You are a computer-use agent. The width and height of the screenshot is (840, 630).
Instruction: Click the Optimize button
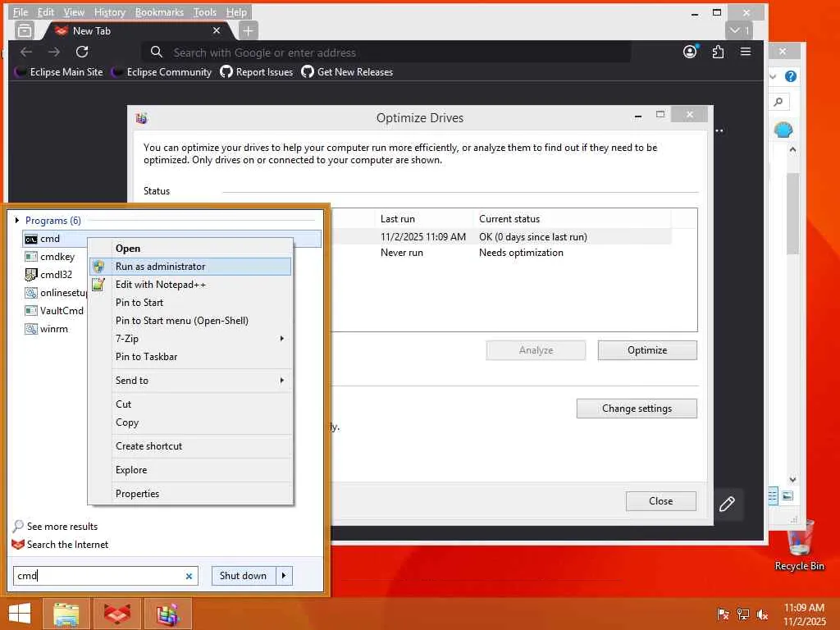click(647, 350)
